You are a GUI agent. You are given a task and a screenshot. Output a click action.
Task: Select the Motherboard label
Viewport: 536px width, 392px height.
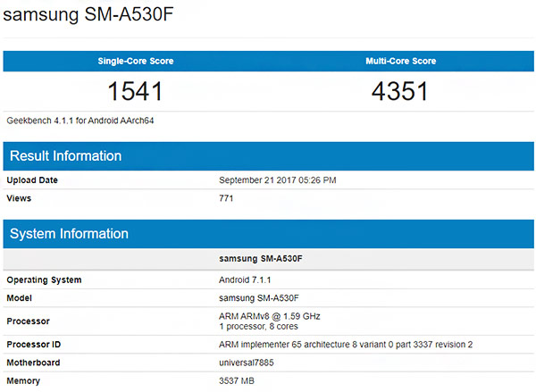tap(33, 363)
